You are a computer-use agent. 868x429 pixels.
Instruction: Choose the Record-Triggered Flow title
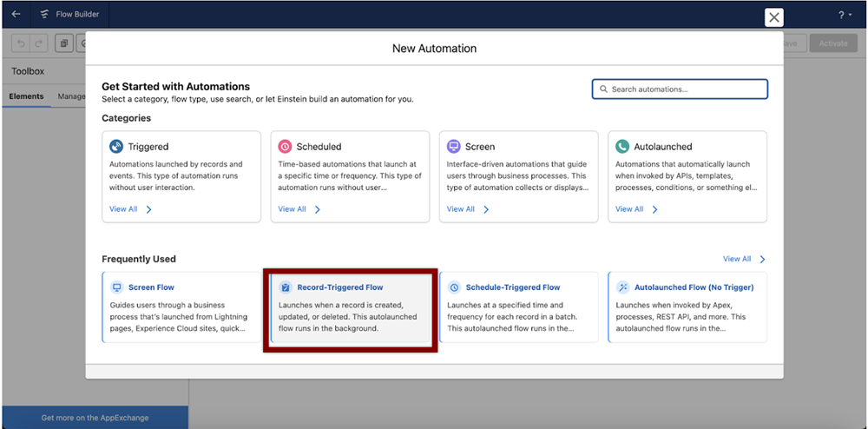340,287
